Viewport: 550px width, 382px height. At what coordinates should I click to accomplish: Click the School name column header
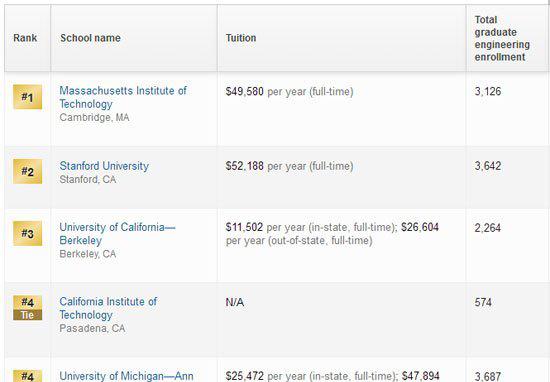pyautogui.click(x=90, y=38)
